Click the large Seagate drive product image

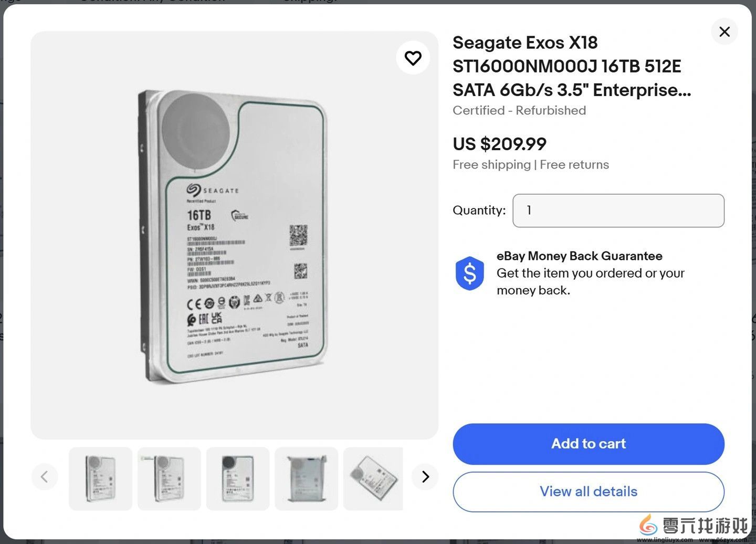234,235
